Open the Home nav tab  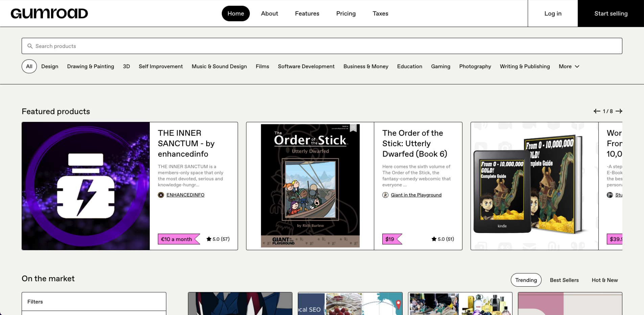236,14
